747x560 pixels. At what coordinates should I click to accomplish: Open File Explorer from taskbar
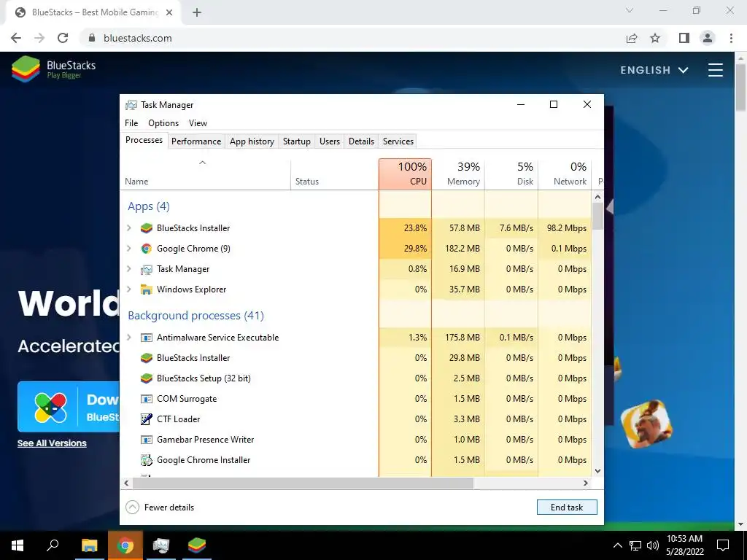coord(89,545)
